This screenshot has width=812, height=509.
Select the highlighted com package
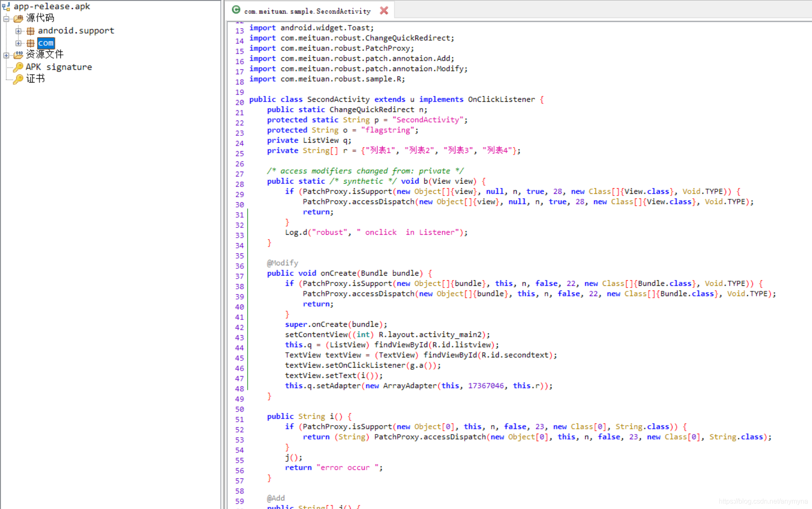[x=46, y=43]
